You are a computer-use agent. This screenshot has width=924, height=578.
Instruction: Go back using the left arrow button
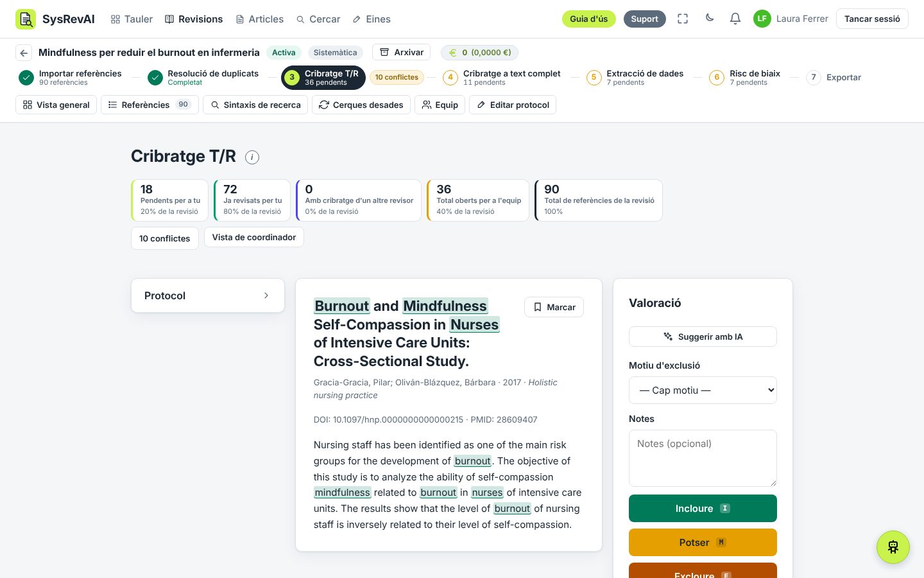(x=24, y=53)
